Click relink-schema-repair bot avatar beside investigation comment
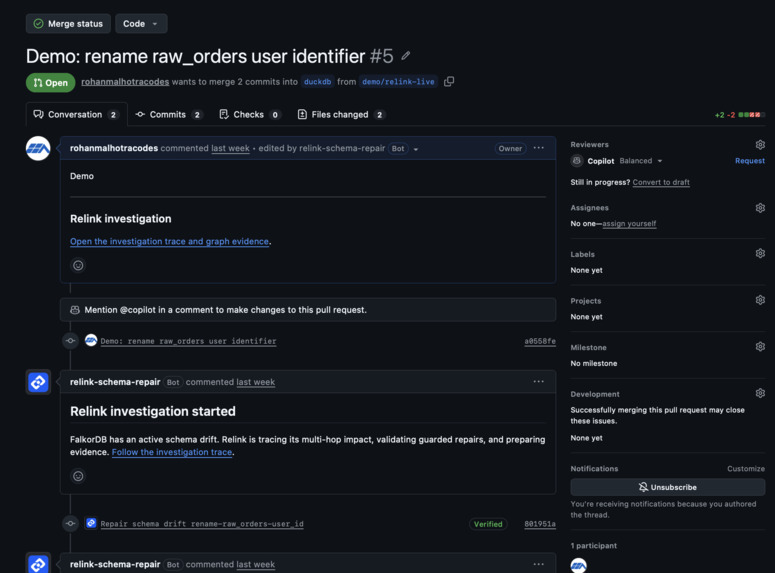The image size is (775, 573). click(38, 382)
